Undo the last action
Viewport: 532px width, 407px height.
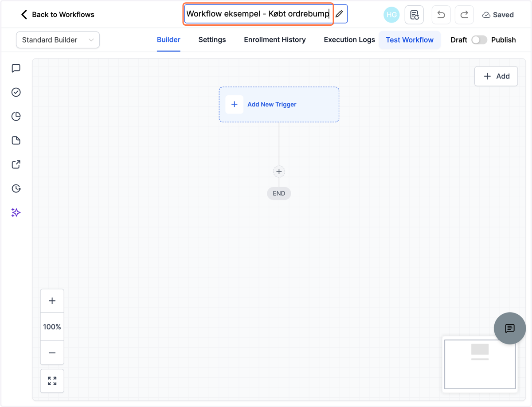(441, 15)
